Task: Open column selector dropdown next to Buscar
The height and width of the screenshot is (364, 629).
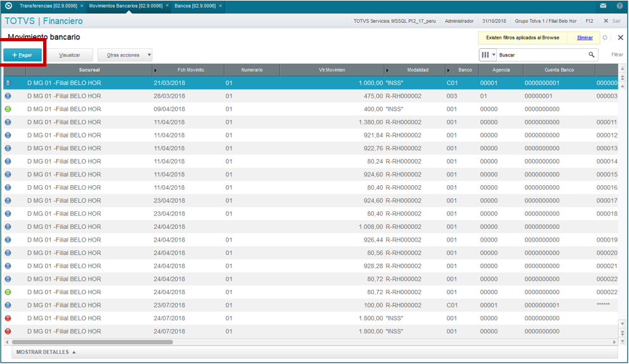Action: [488, 55]
